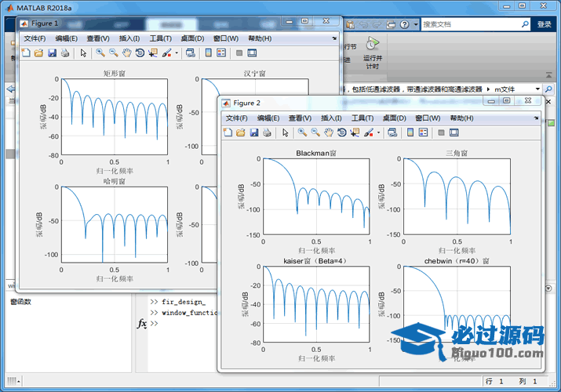Select Rotate 3D tool in Figure 1
The image size is (561, 392).
click(140, 53)
